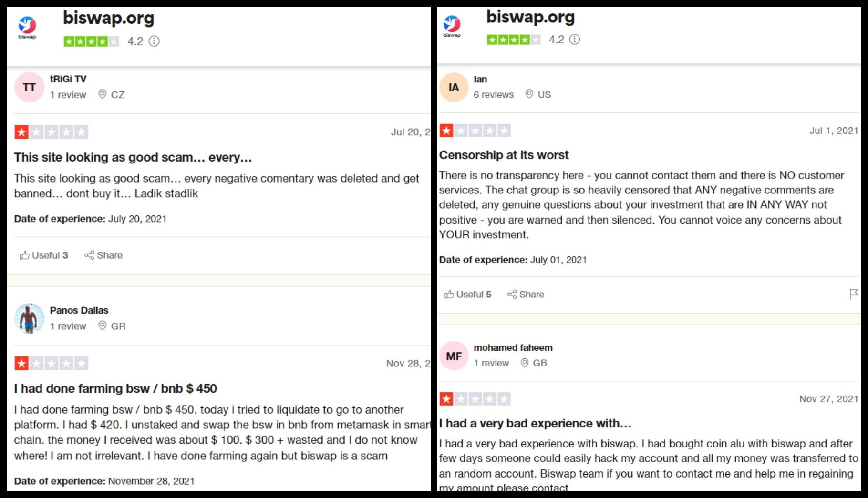The width and height of the screenshot is (868, 498).
Task: Click the 'Jul 1, 2021' review date
Action: (x=834, y=131)
